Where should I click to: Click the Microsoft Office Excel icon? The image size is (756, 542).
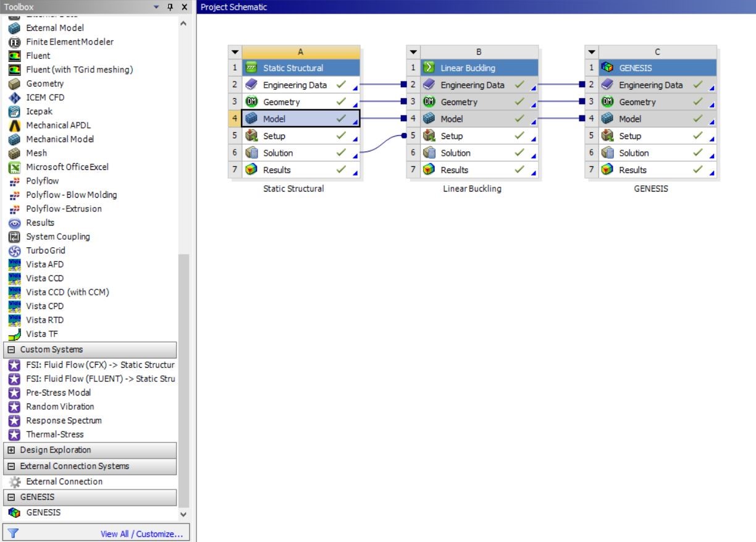[14, 167]
